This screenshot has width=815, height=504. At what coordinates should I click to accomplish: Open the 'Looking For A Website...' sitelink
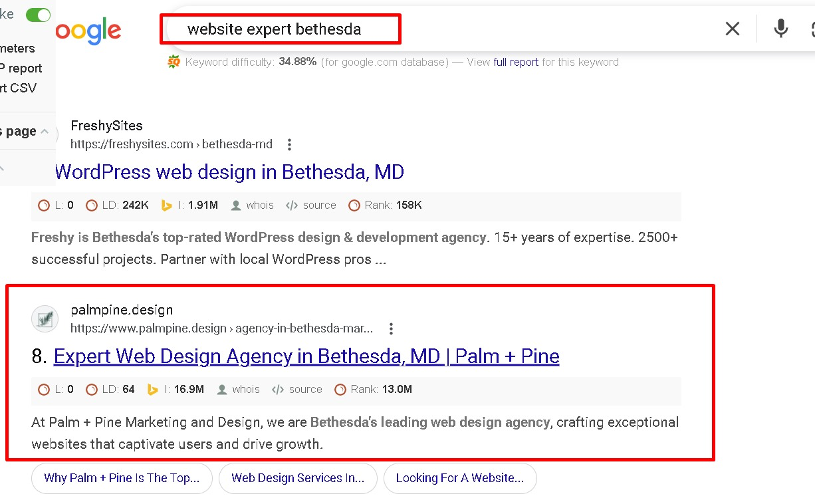click(460, 478)
